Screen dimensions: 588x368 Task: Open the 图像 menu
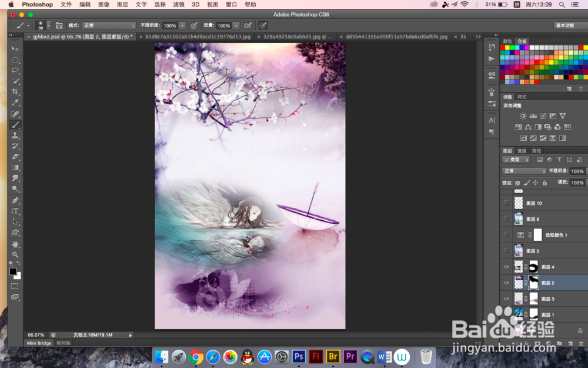point(103,5)
